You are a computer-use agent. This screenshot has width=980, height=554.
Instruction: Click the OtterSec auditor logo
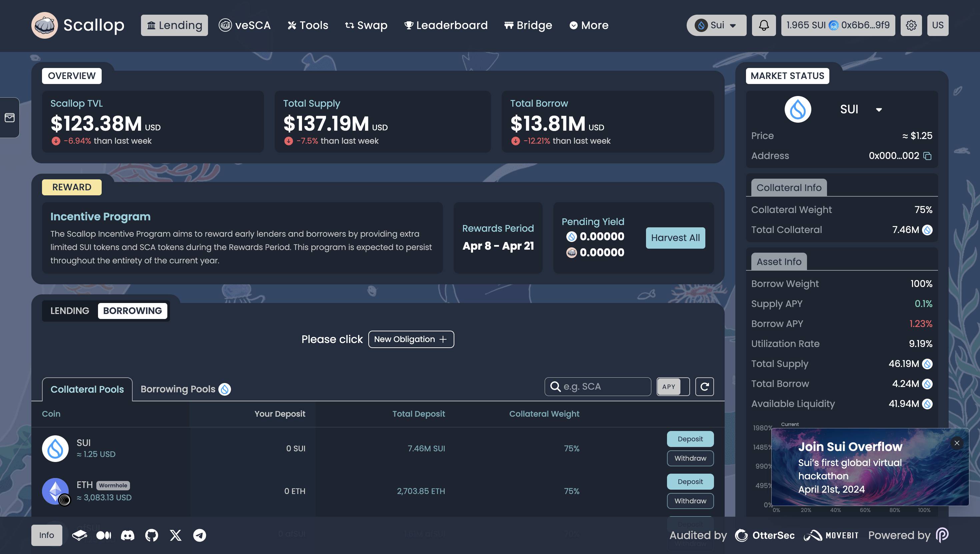(765, 535)
